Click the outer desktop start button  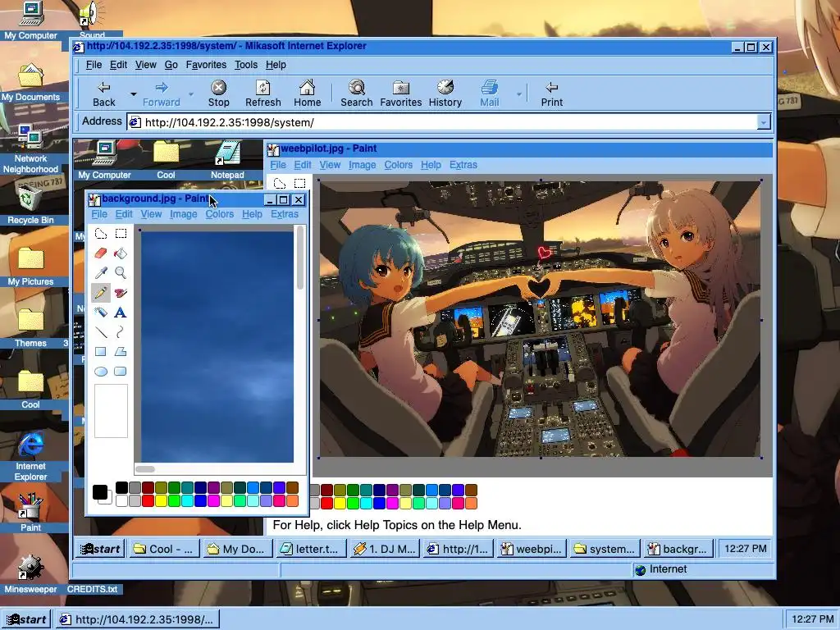point(25,620)
